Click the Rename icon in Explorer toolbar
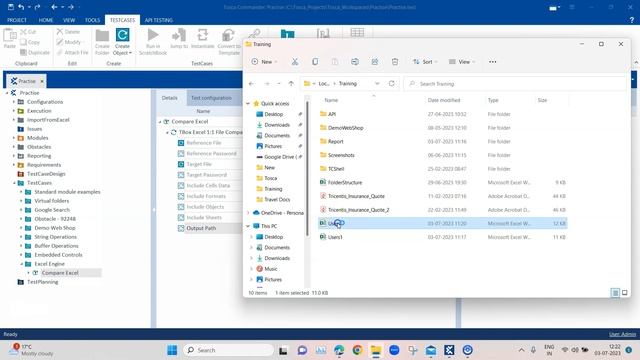 click(355, 62)
